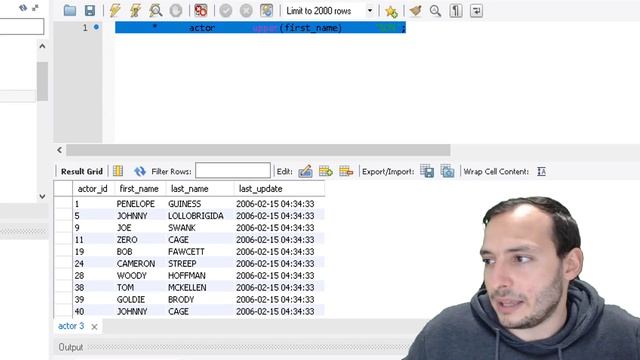Select the cell ZERO

point(127,240)
